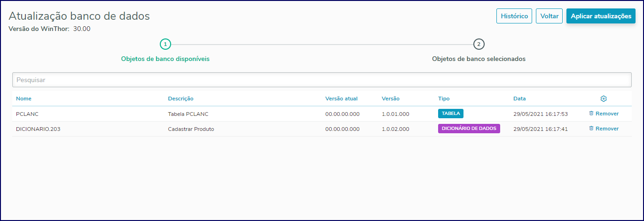Click current version in DICIONARIO.203 row
This screenshot has width=644, height=221.
click(342, 129)
